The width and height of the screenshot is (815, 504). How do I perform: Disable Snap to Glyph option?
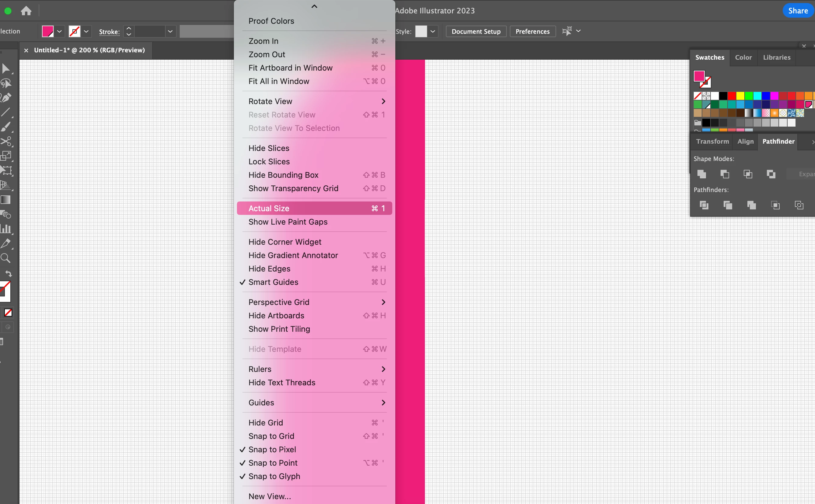[274, 476]
